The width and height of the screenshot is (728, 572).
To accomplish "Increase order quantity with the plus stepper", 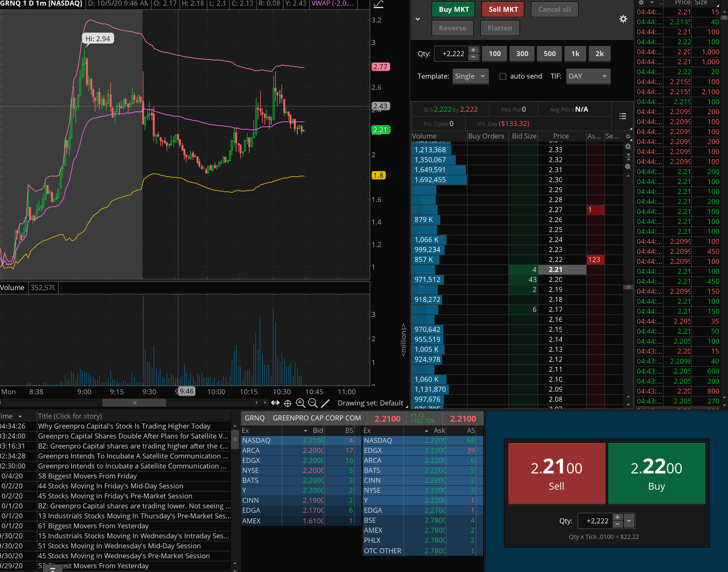I will 473,50.
